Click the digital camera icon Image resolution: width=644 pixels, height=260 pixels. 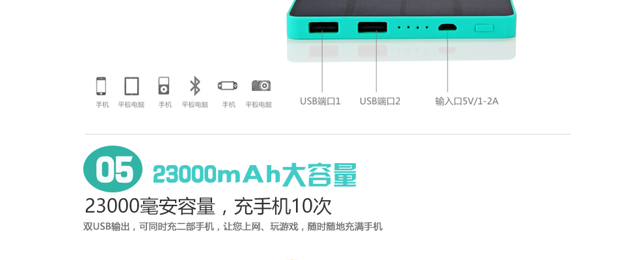coord(262,85)
